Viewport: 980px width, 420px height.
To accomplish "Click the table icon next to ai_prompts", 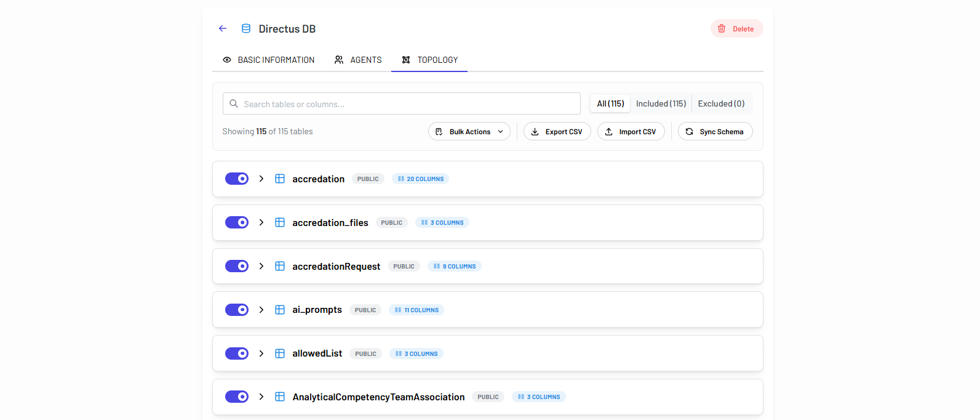I will tap(280, 310).
